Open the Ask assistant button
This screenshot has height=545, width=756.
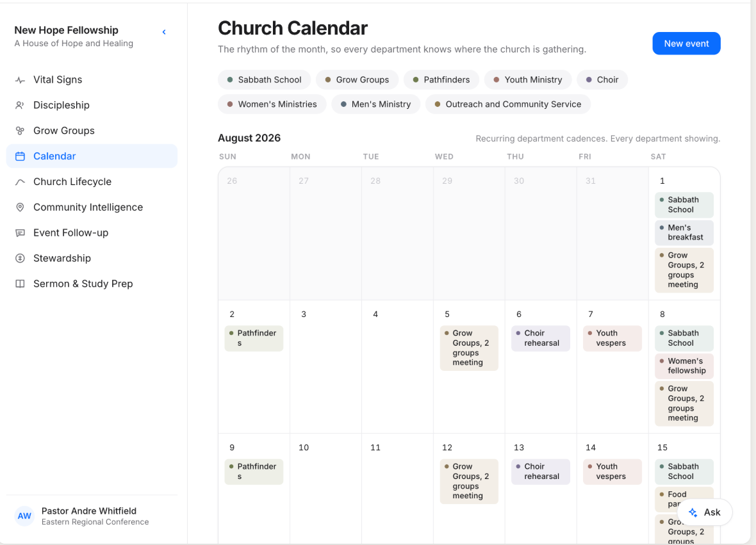point(704,512)
